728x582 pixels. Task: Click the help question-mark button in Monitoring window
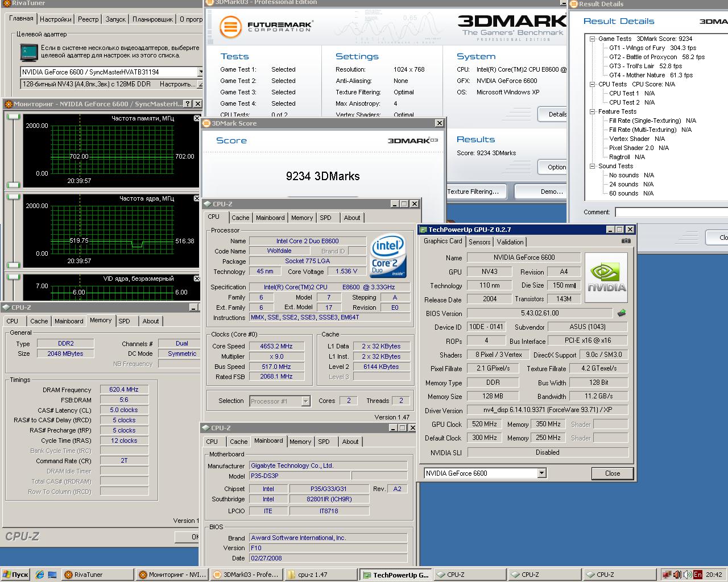click(x=188, y=104)
